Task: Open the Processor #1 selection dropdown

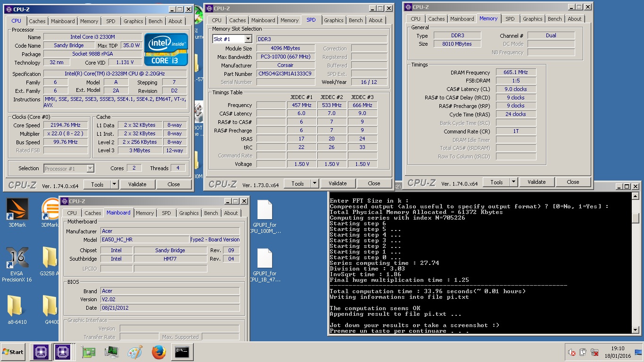Action: (x=91, y=168)
